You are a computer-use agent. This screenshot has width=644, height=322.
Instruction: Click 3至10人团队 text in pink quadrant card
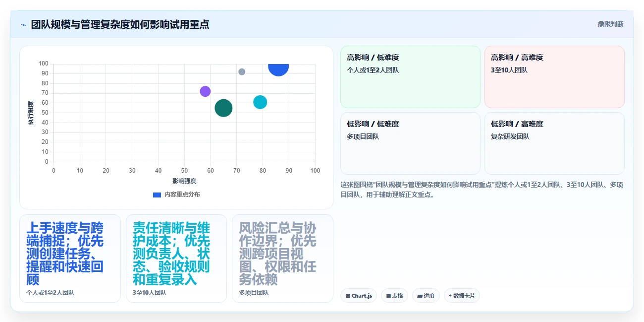coord(509,70)
